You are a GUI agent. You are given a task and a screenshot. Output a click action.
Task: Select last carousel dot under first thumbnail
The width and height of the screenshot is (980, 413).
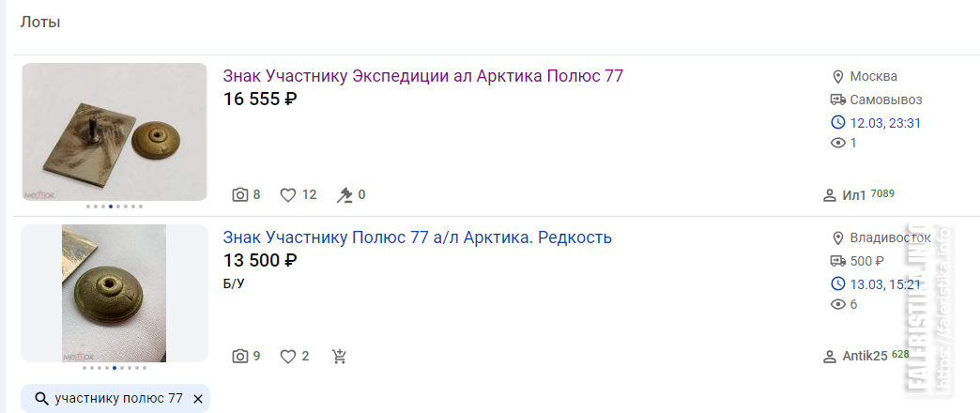coord(141,206)
